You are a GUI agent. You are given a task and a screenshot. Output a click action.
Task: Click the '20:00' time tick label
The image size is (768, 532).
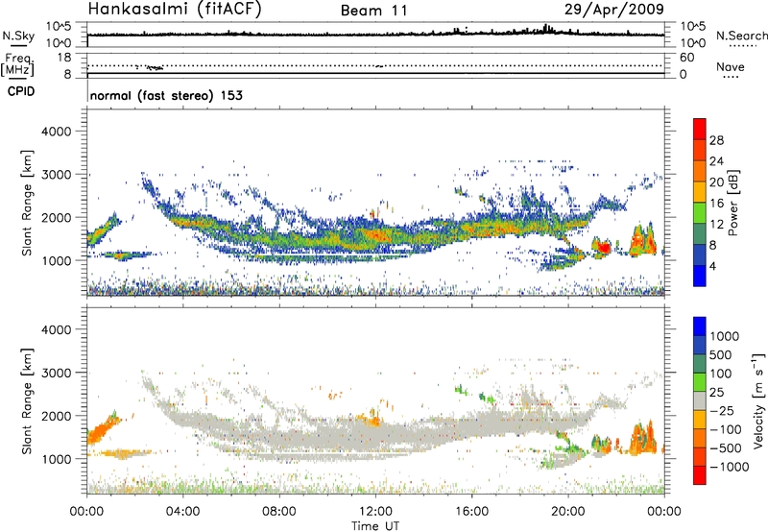click(x=567, y=512)
